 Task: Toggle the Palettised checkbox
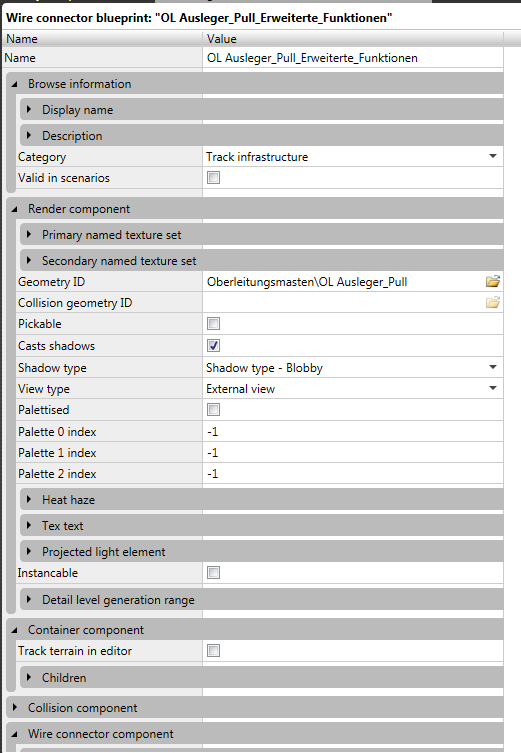click(x=213, y=410)
